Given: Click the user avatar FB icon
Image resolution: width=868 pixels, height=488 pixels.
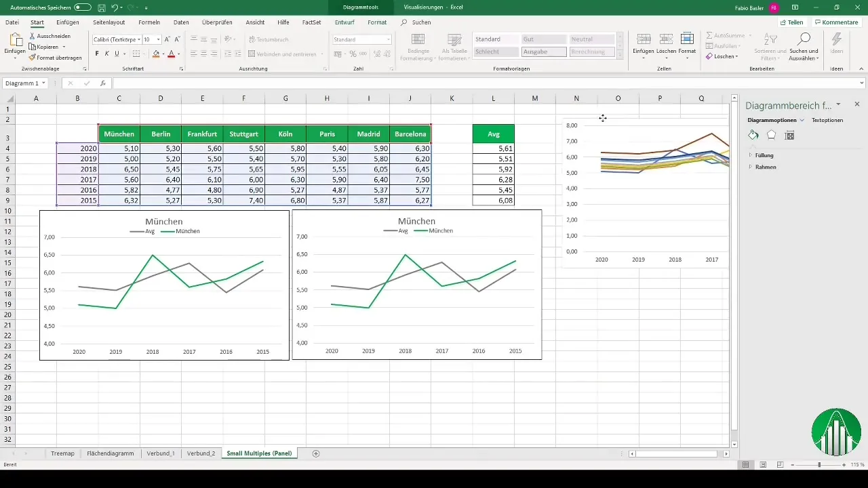Looking at the screenshot, I should pos(774,7).
